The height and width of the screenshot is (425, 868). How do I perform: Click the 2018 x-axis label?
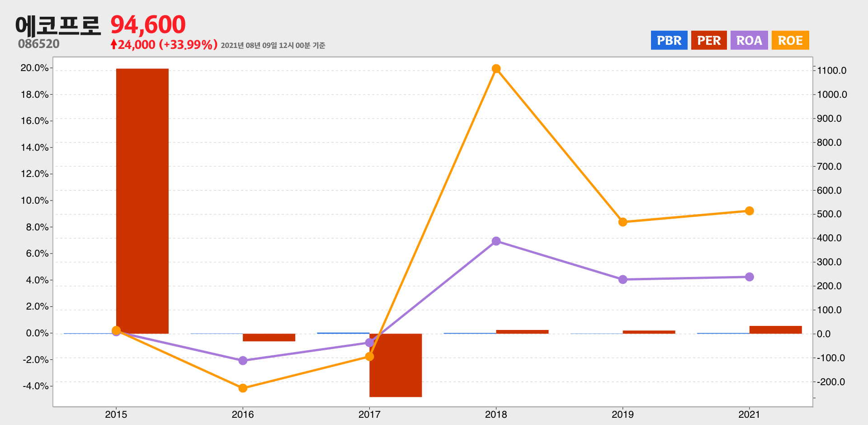496,414
